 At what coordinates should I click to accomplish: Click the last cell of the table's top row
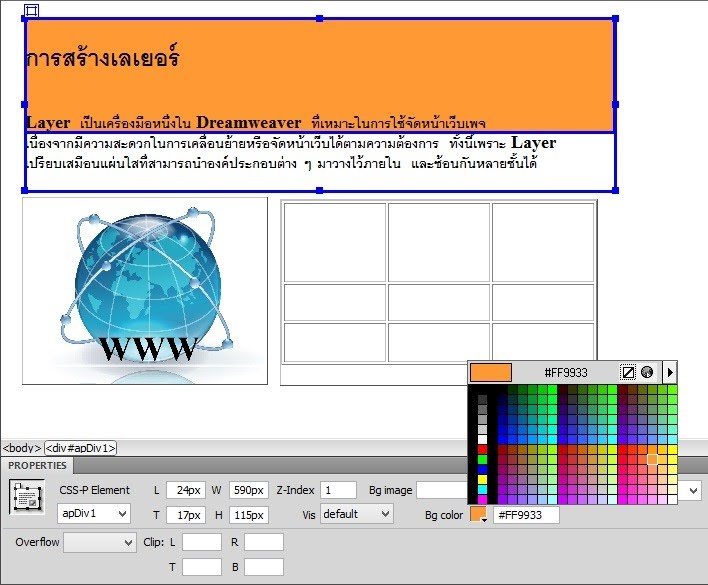543,242
